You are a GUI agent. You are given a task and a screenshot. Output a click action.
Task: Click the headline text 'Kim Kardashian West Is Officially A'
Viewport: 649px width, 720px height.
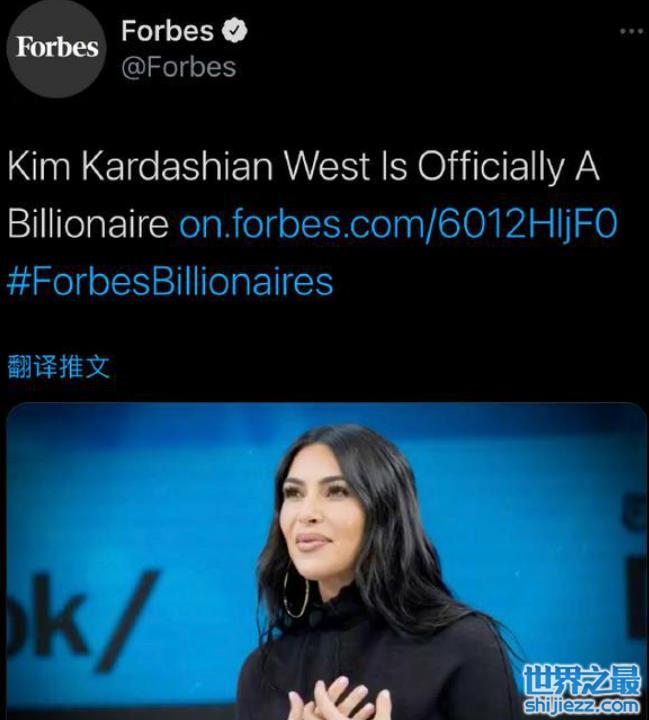tap(304, 166)
